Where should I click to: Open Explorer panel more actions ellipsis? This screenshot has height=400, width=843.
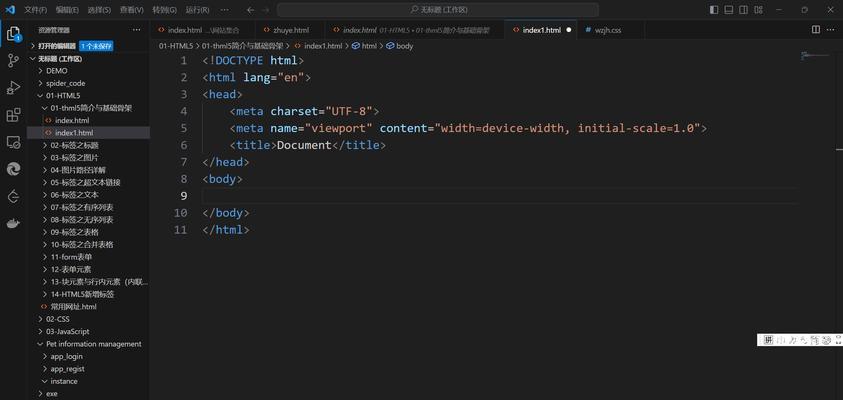[x=137, y=30]
